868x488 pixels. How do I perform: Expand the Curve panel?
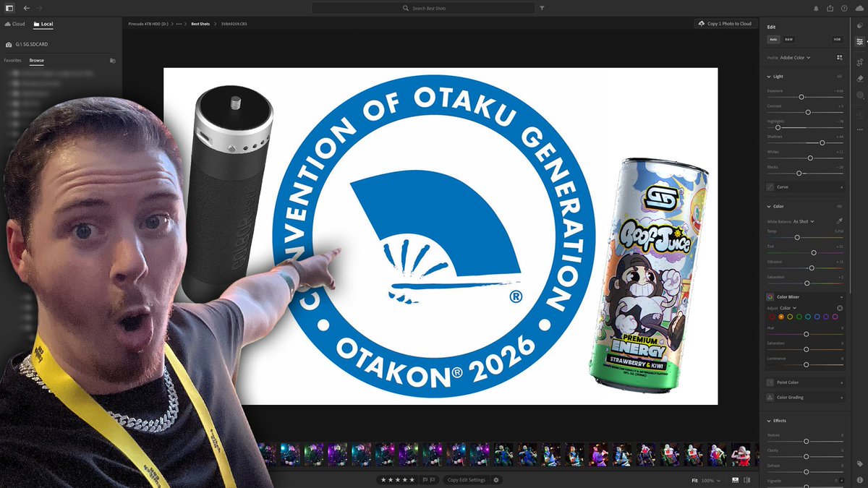click(806, 187)
